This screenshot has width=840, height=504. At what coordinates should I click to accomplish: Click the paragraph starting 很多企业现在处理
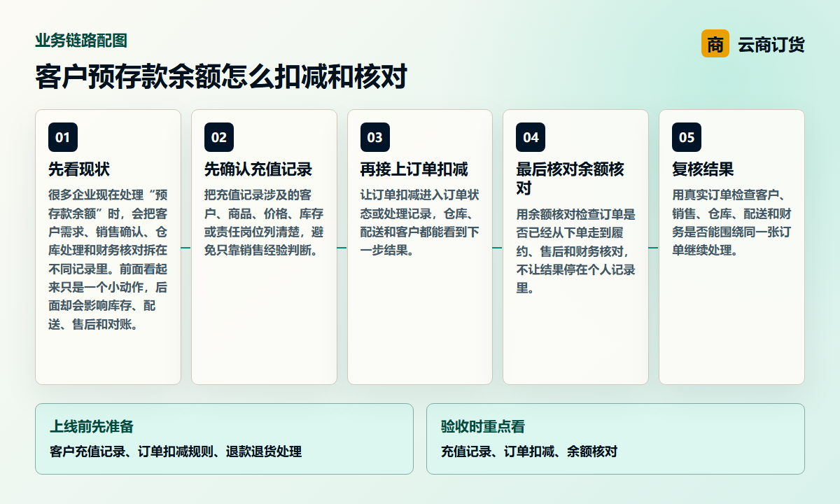(x=108, y=260)
